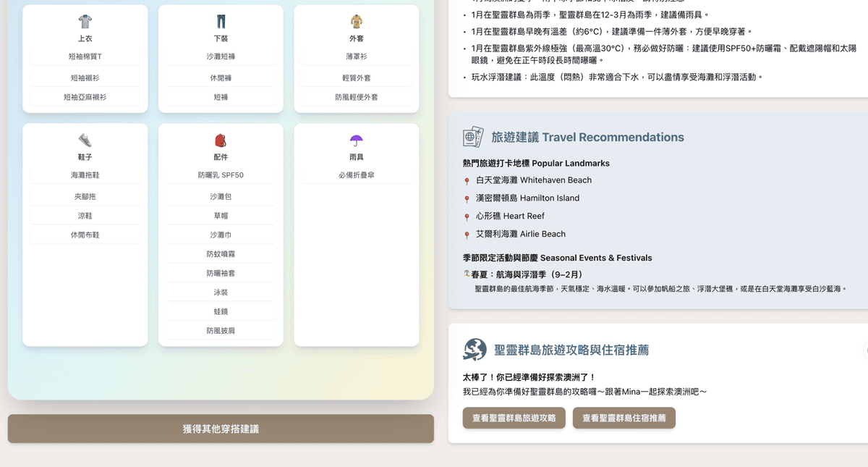Select 短袖襯衫 item

coord(85,77)
